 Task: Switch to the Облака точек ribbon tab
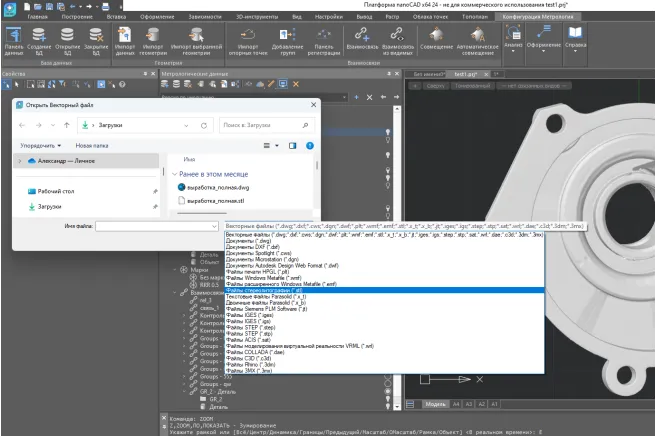431,17
